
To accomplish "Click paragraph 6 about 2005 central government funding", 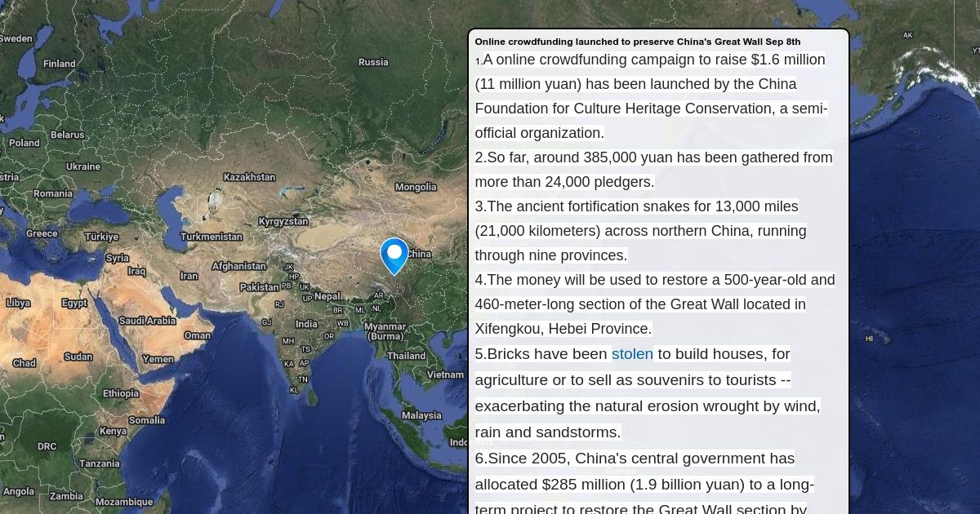I will (645, 483).
